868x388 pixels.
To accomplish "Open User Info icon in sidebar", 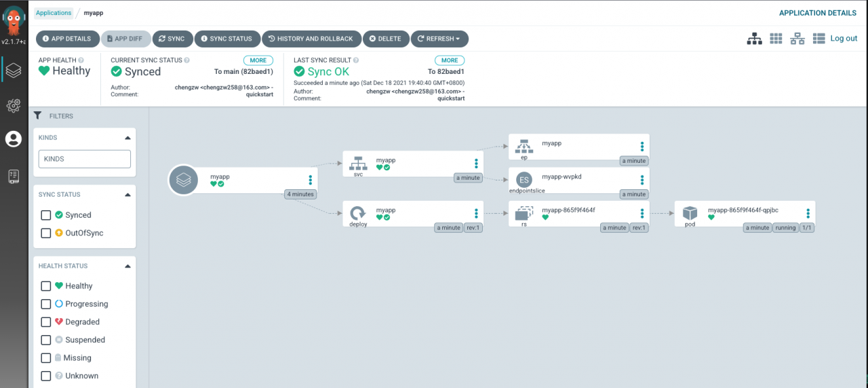I will coord(14,139).
